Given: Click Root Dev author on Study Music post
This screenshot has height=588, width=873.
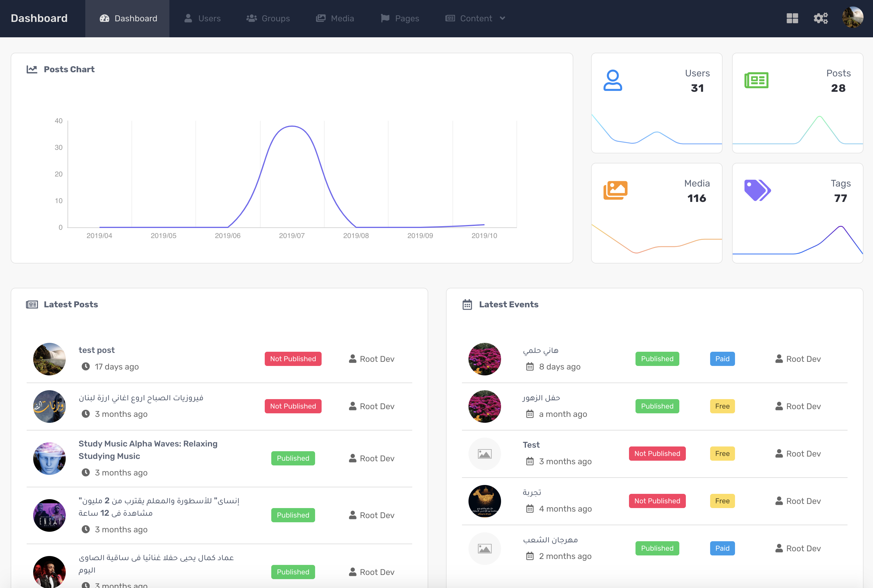Looking at the screenshot, I should click(372, 458).
